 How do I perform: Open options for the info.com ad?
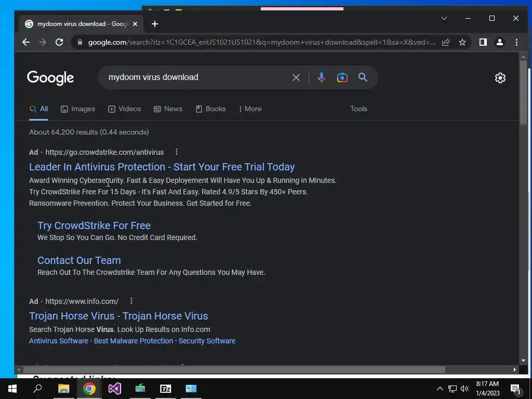click(x=131, y=301)
